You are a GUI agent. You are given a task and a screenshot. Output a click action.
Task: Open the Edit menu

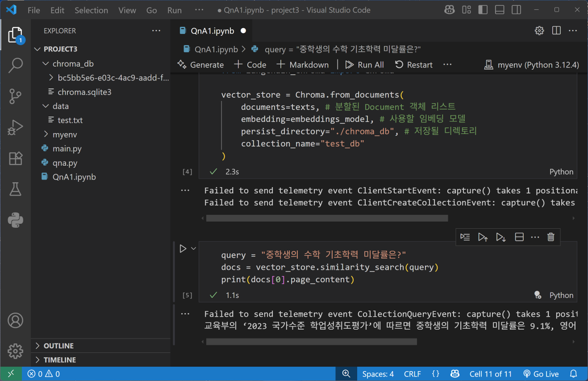pos(57,10)
